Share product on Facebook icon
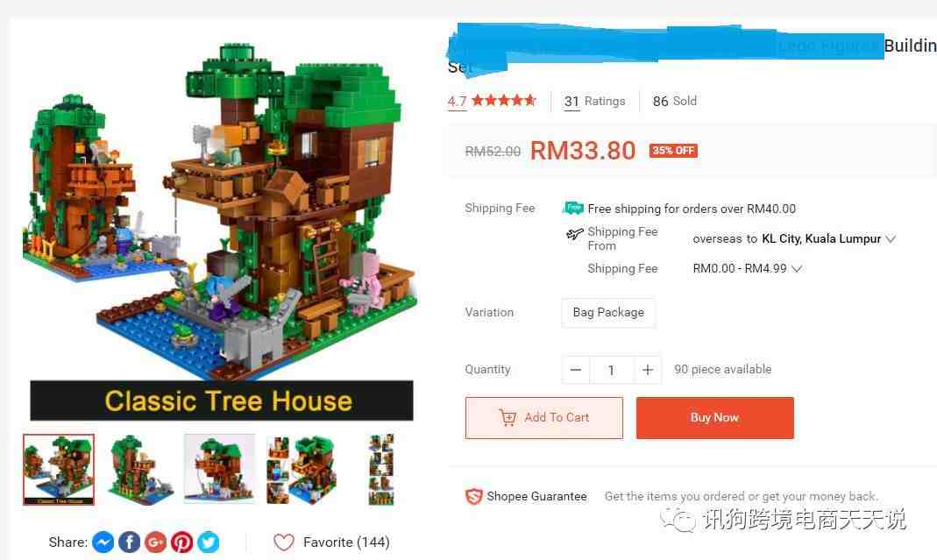This screenshot has width=937, height=560. (130, 542)
